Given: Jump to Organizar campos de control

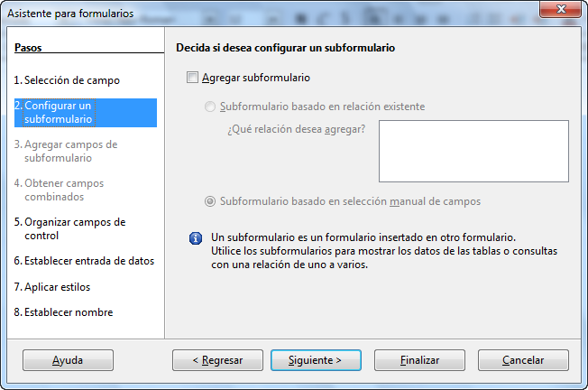Looking at the screenshot, I should (x=69, y=228).
